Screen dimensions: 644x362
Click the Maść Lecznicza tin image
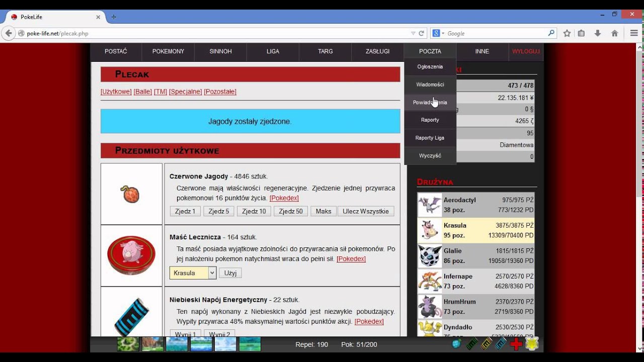tap(131, 255)
